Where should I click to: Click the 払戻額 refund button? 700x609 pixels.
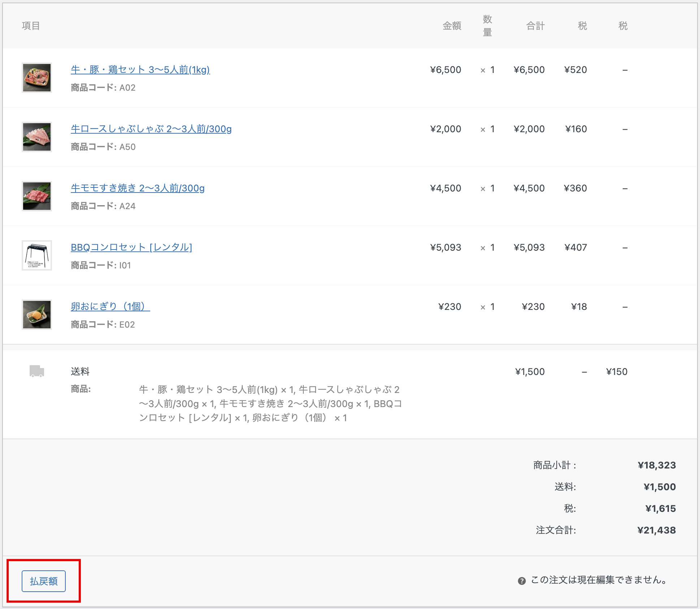[x=43, y=581]
